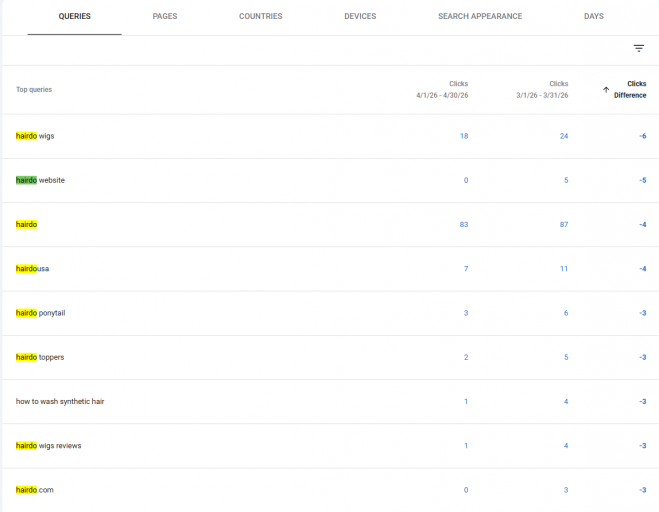This screenshot has width=659, height=512.
Task: Switch to the Pages tab
Action: pos(165,16)
